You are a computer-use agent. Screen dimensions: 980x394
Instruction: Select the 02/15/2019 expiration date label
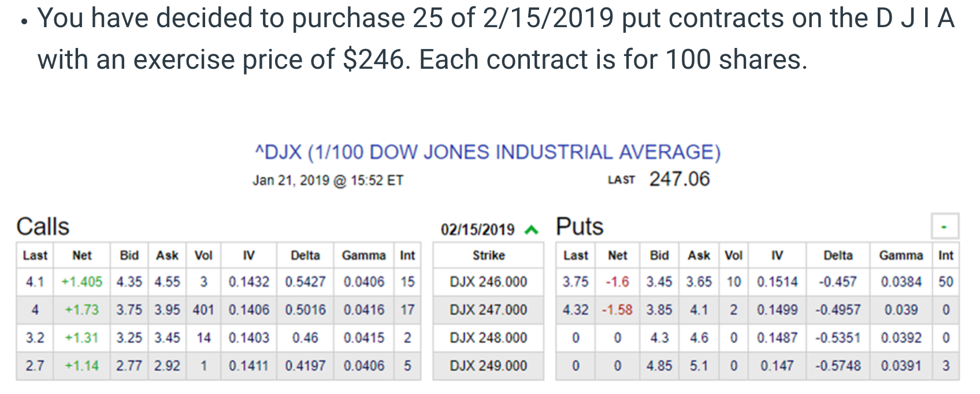[477, 230]
